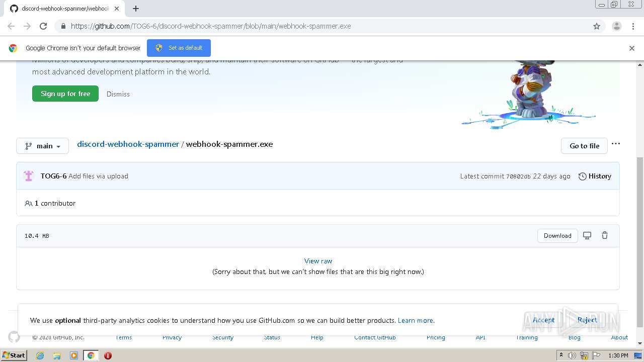
Task: Reject the analytics cookies
Action: (587, 320)
